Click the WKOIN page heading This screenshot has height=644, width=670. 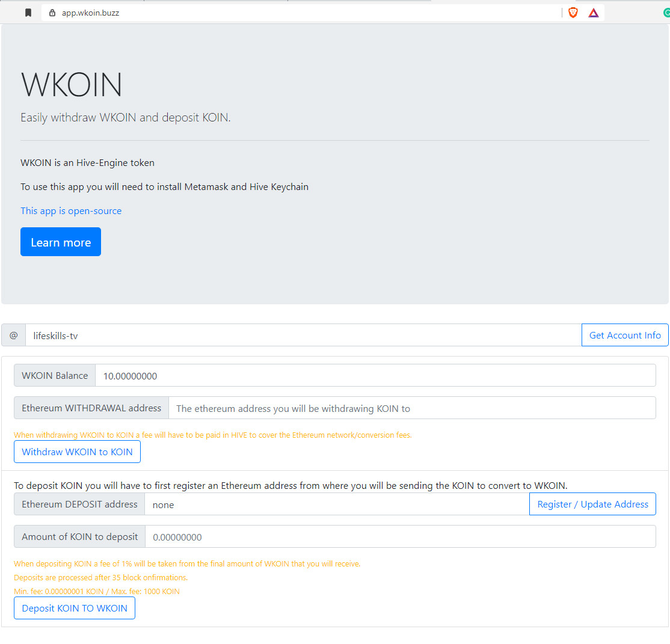pos(72,85)
